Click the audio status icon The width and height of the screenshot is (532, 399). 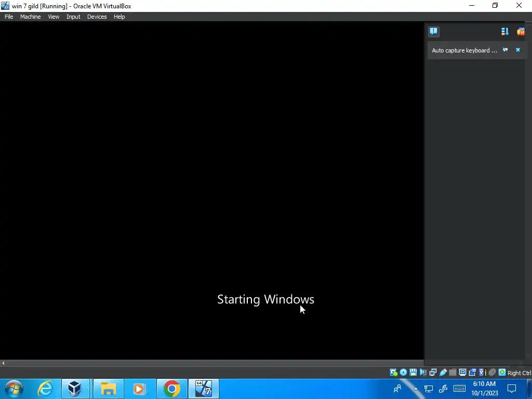(423, 373)
